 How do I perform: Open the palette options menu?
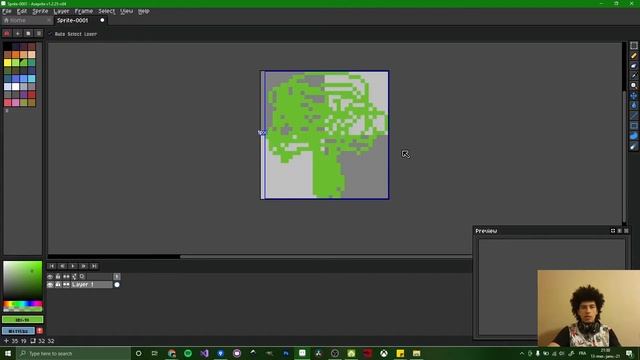pos(39,33)
